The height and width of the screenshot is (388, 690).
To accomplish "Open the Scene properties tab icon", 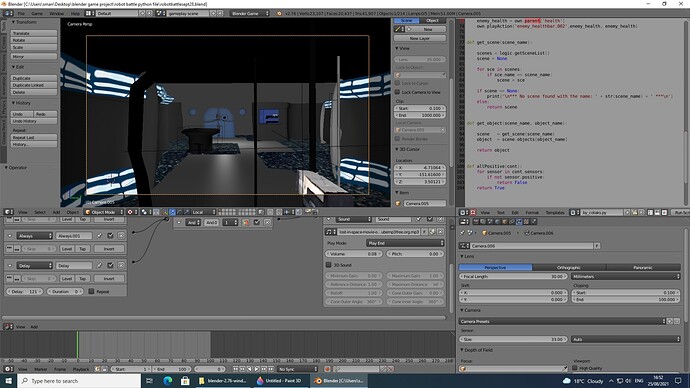I will pos(490,222).
